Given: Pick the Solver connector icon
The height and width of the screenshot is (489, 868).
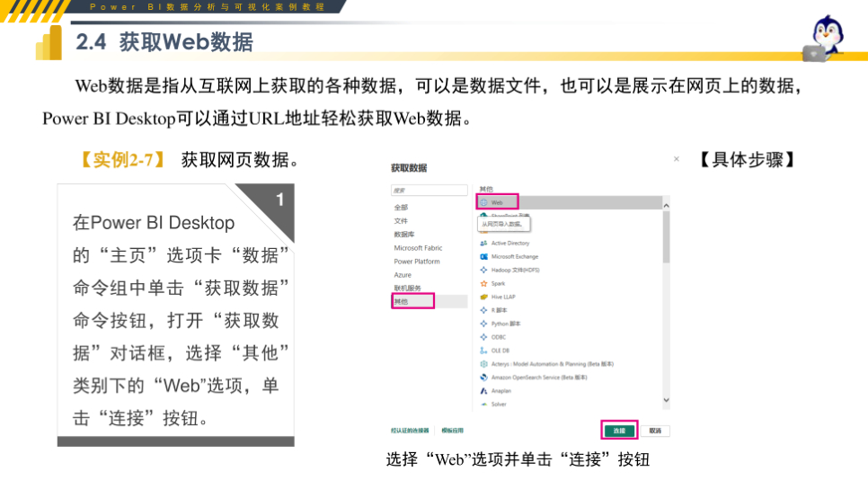Looking at the screenshot, I should (x=483, y=405).
